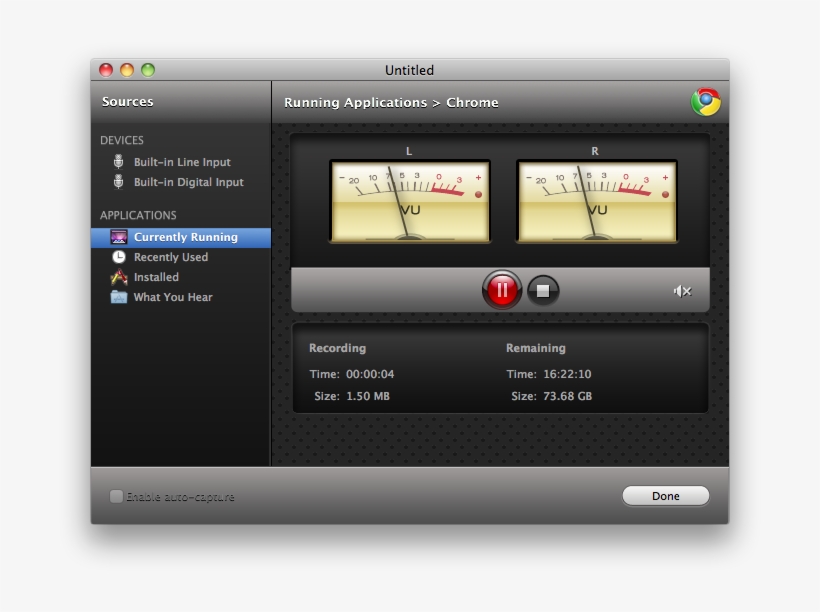Screen dimensions: 820x612
Task: Stop the recording
Action: click(x=543, y=290)
